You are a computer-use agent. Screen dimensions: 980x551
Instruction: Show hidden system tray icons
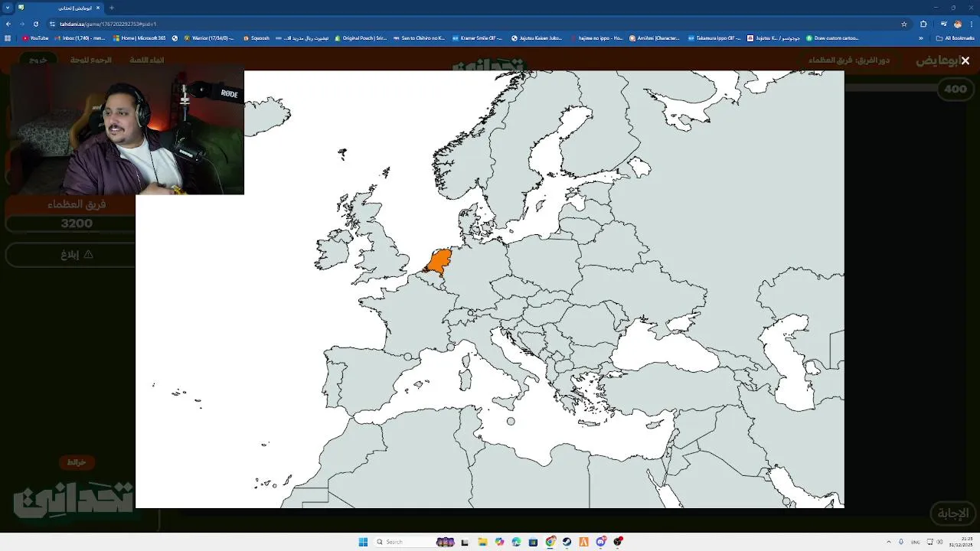[x=888, y=542]
